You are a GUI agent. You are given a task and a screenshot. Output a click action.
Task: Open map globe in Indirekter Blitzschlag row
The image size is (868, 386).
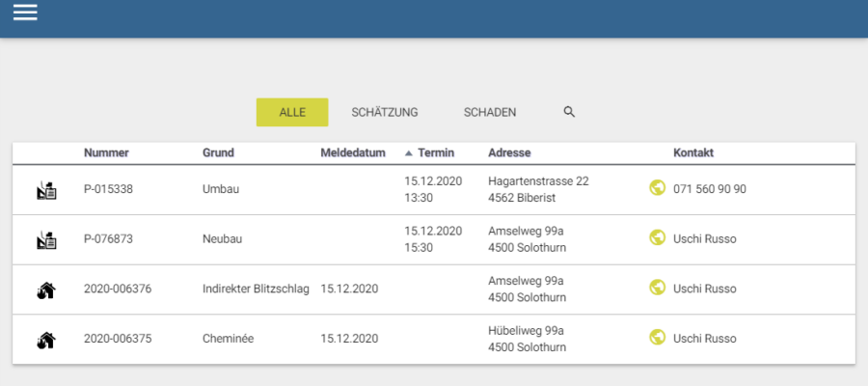coord(658,288)
